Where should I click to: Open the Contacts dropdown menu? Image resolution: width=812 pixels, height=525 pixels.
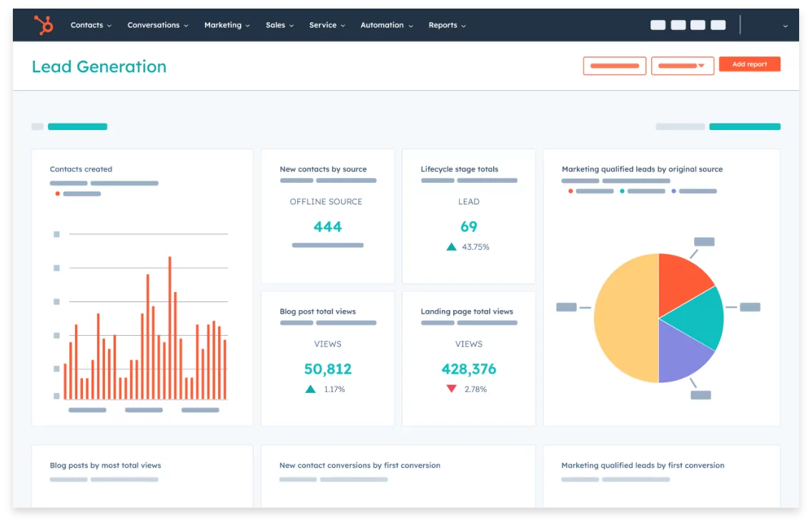coord(91,25)
